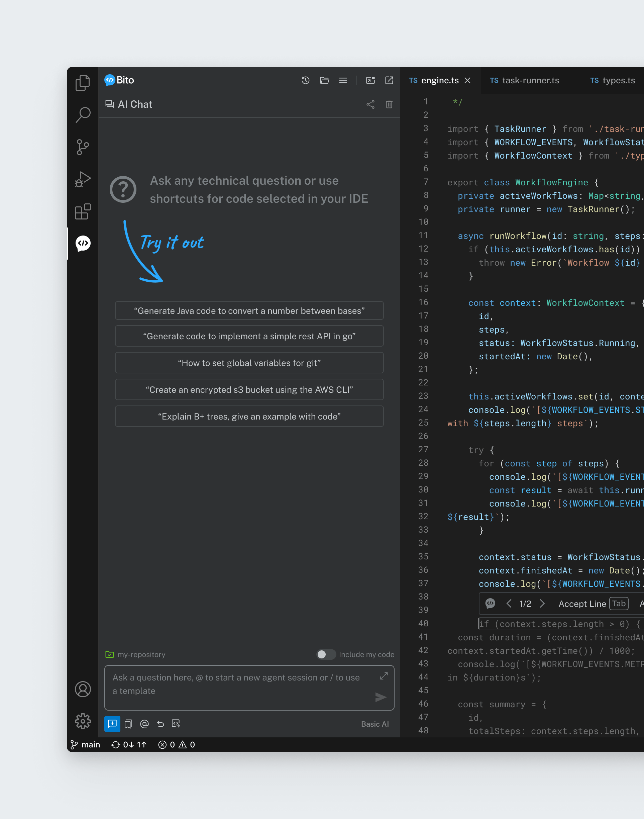This screenshot has width=644, height=819.
Task: Click the undo arrow icon below input
Action: tap(160, 724)
